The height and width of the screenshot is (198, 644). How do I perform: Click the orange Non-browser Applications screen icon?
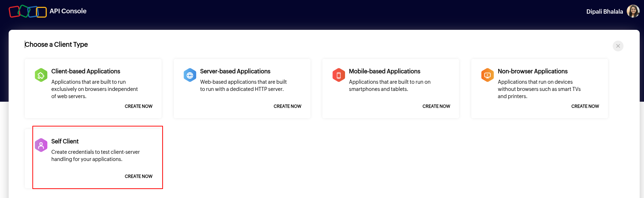click(x=487, y=75)
